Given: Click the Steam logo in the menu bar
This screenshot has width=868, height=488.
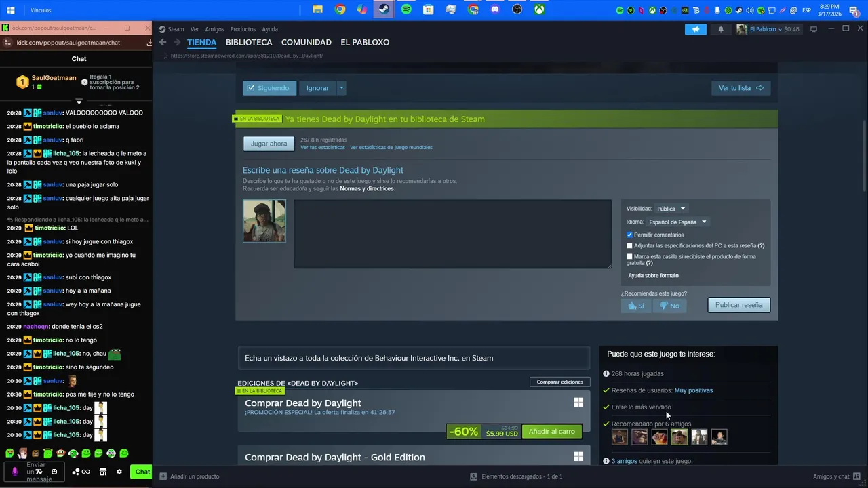Looking at the screenshot, I should coord(162,29).
